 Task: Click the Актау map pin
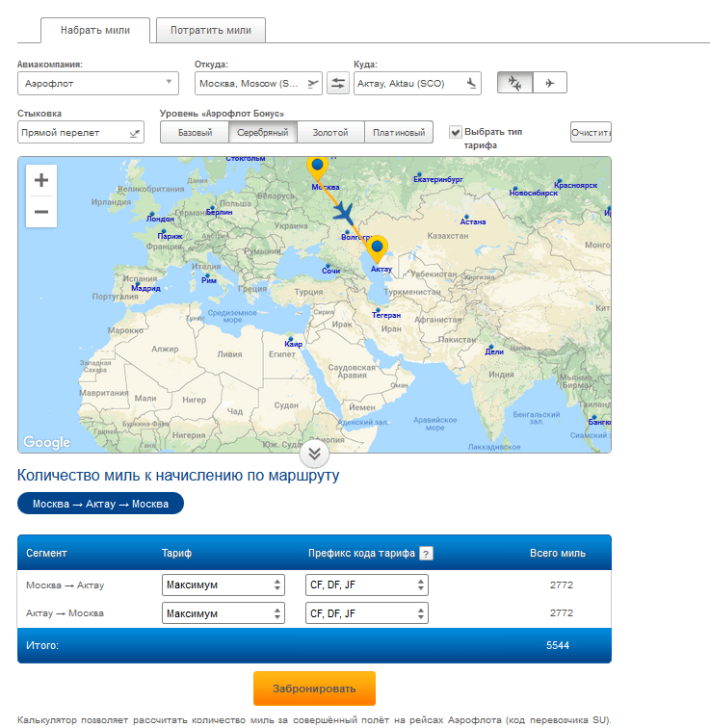coord(378,249)
